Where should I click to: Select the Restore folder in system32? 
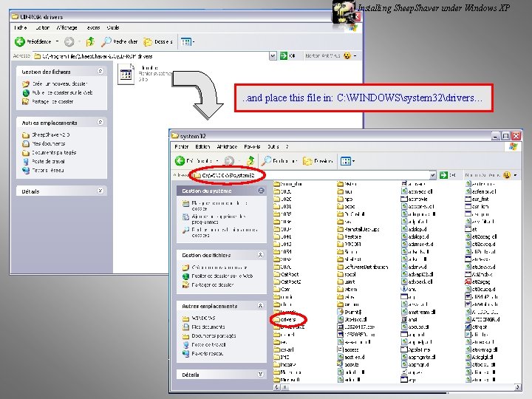(x=349, y=237)
